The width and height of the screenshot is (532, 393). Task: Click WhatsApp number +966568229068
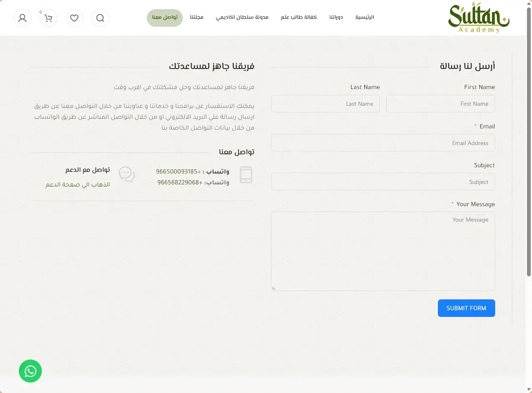180,182
